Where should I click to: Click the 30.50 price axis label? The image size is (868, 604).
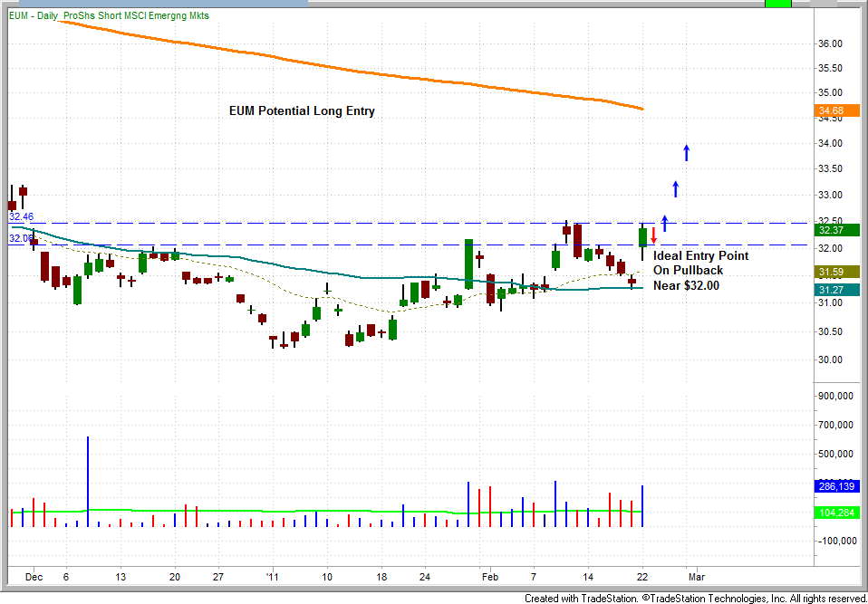831,331
